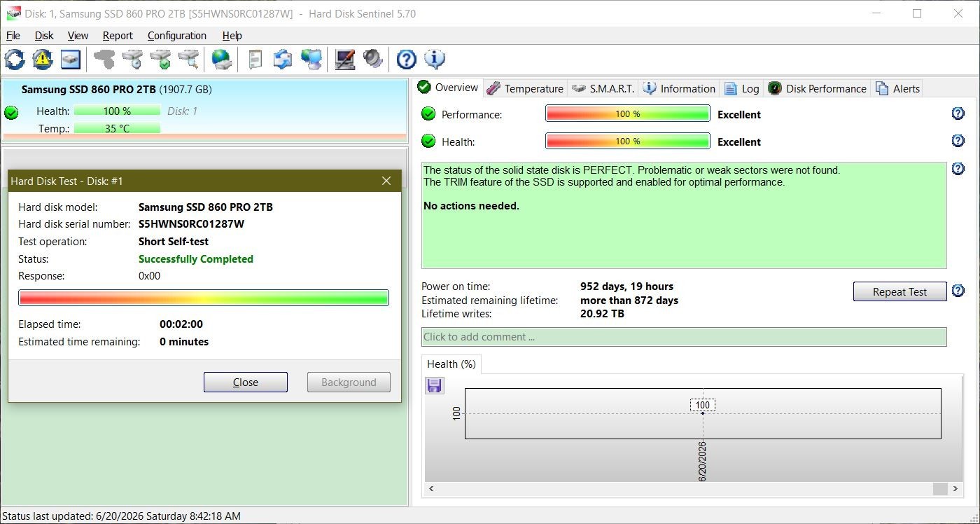Switch to the S.M.A.R.T. tab
The width and height of the screenshot is (980, 524).
tap(603, 88)
